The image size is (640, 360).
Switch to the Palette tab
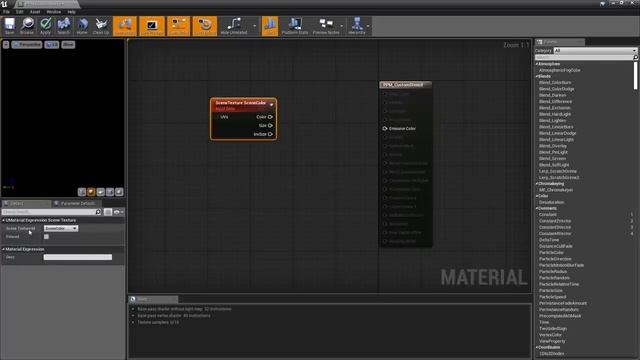tap(560, 42)
